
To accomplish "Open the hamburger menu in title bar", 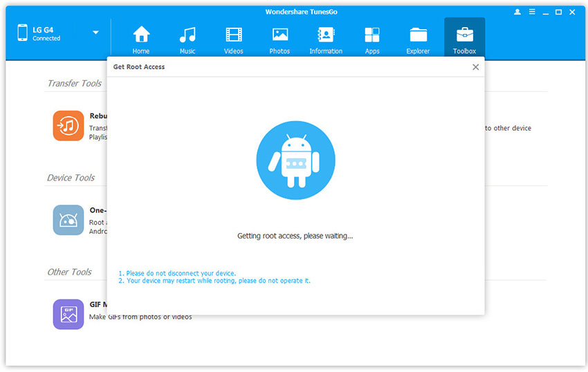I will tap(531, 12).
